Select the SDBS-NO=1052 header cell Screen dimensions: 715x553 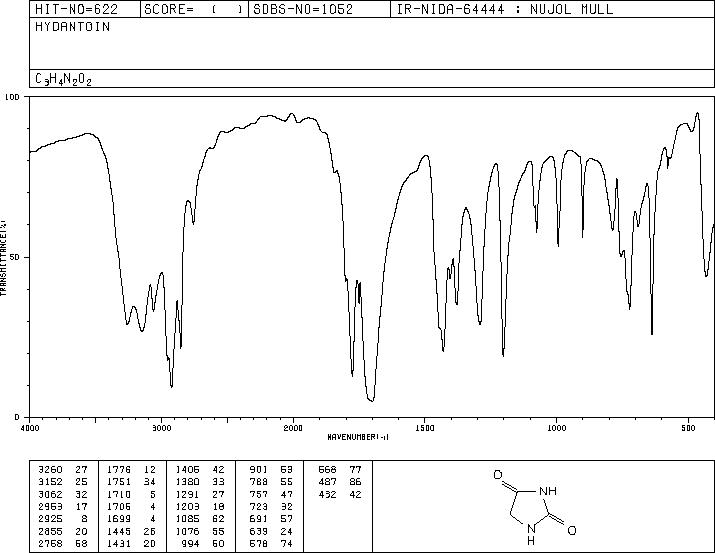pyautogui.click(x=303, y=9)
